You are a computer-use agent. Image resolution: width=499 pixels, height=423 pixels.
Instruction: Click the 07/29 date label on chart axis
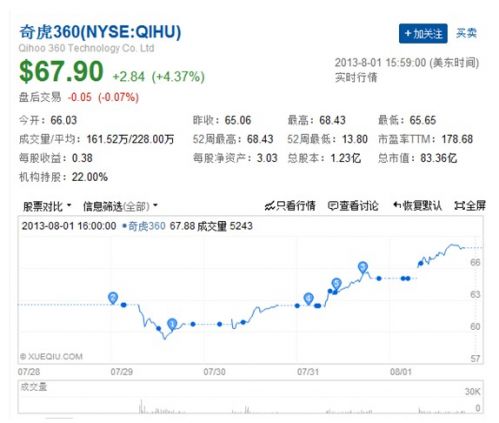[121, 371]
